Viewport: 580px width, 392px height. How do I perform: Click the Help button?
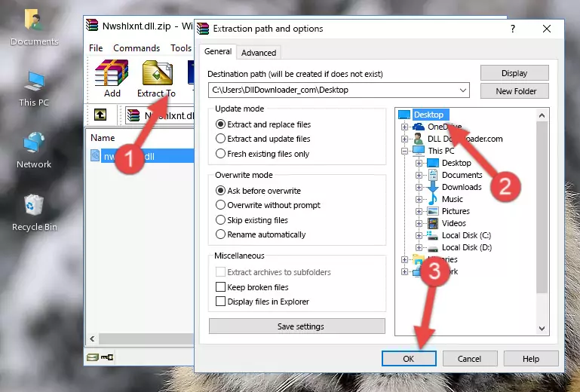(x=531, y=359)
